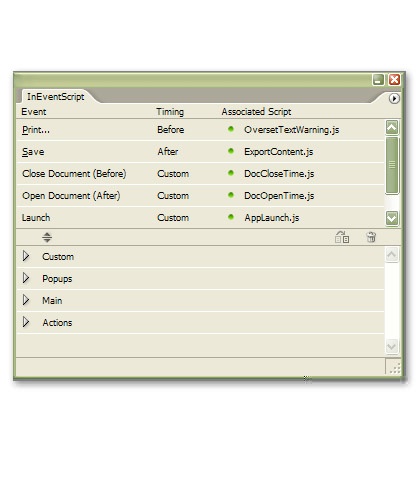Select the InEventScript tab
This screenshot has width=420, height=480.
56,97
